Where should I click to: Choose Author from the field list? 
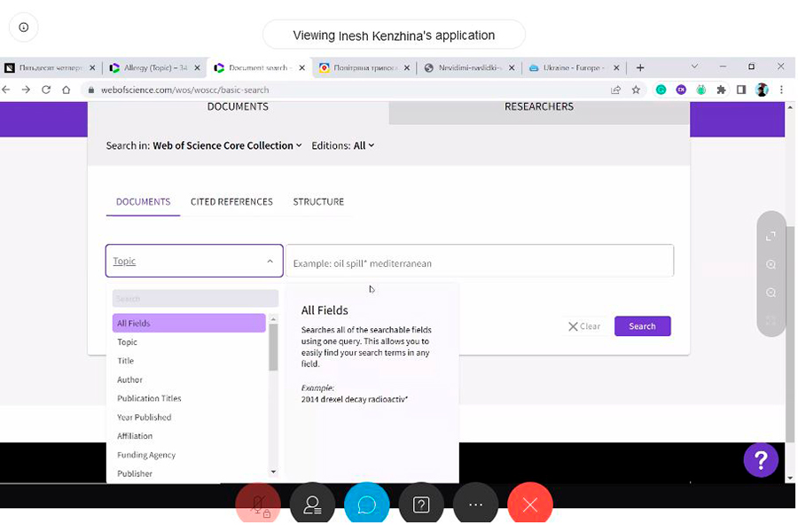pyautogui.click(x=189, y=379)
